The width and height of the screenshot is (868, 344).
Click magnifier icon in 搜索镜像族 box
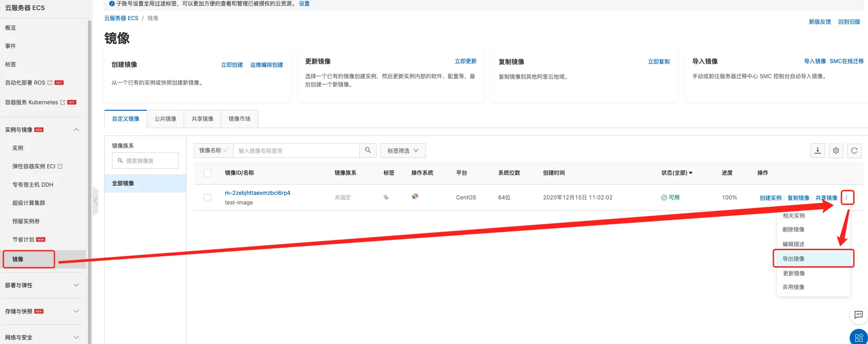[120, 161]
